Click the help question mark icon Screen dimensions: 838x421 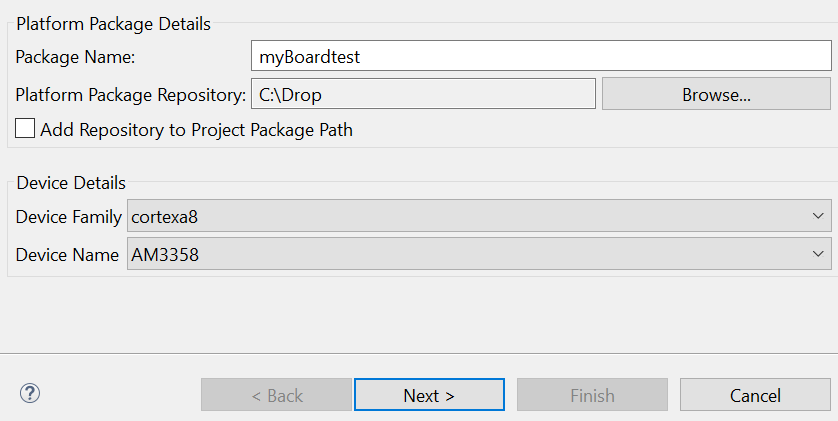coord(30,394)
